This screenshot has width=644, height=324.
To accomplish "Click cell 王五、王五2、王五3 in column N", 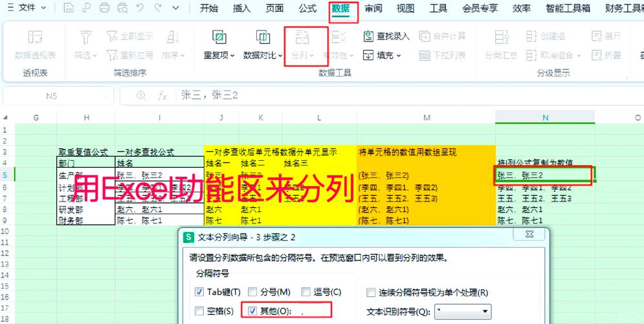I will tap(545, 198).
